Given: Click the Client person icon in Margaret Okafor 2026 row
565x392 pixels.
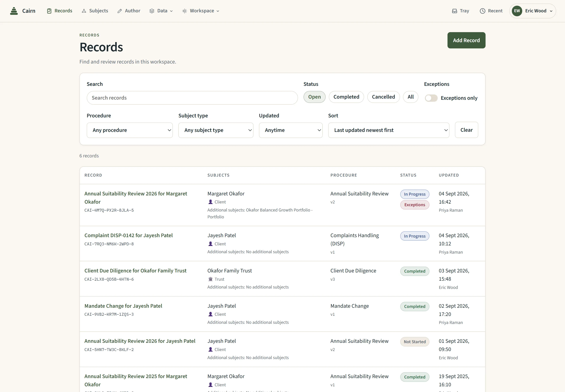Looking at the screenshot, I should [210, 202].
